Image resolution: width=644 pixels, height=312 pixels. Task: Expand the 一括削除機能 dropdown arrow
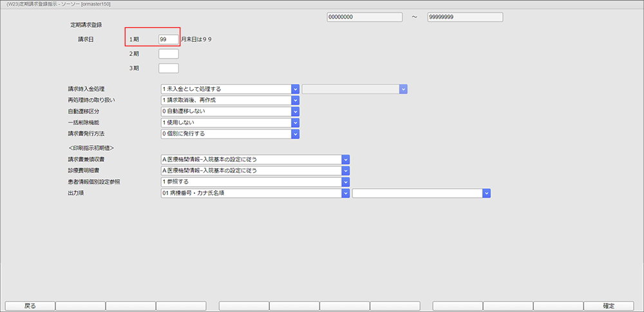click(296, 122)
